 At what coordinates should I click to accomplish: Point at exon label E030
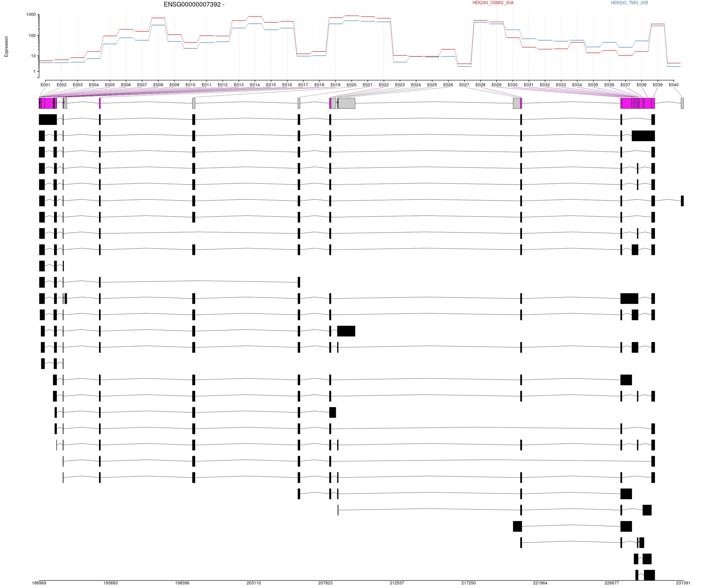[x=513, y=85]
